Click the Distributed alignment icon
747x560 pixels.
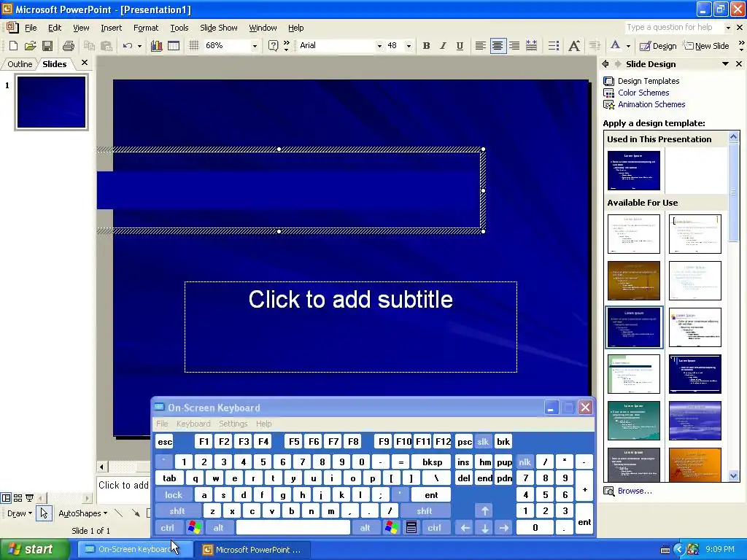tap(531, 46)
